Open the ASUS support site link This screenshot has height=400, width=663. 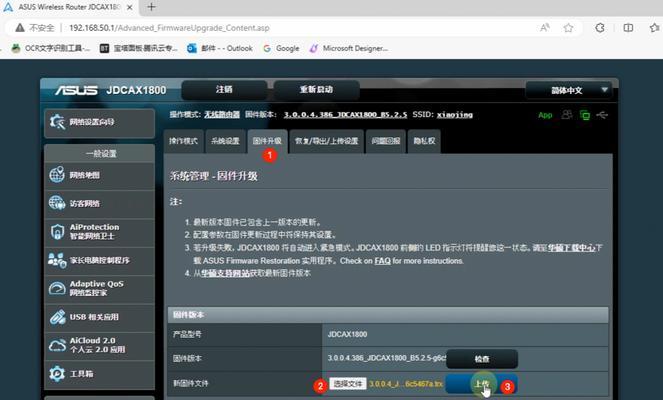coord(225,274)
